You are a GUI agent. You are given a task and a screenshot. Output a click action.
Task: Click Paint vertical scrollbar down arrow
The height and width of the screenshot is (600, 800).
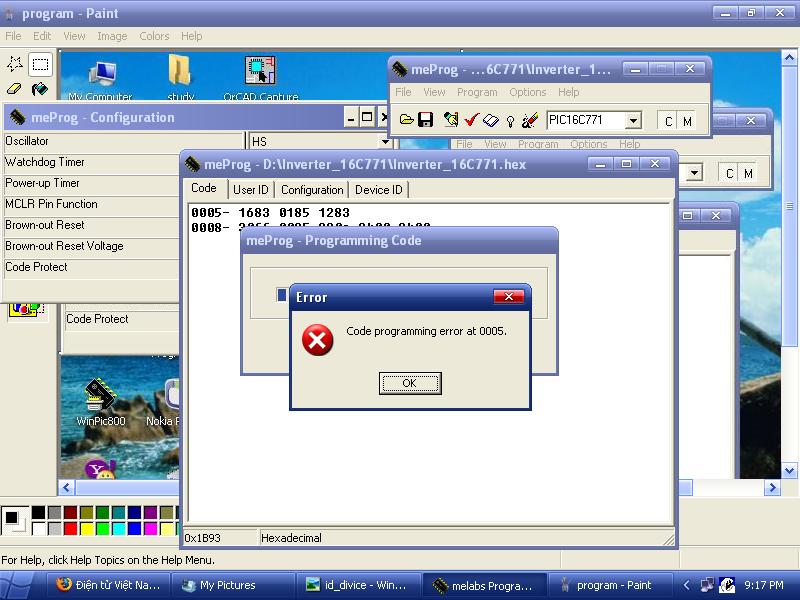[x=789, y=470]
